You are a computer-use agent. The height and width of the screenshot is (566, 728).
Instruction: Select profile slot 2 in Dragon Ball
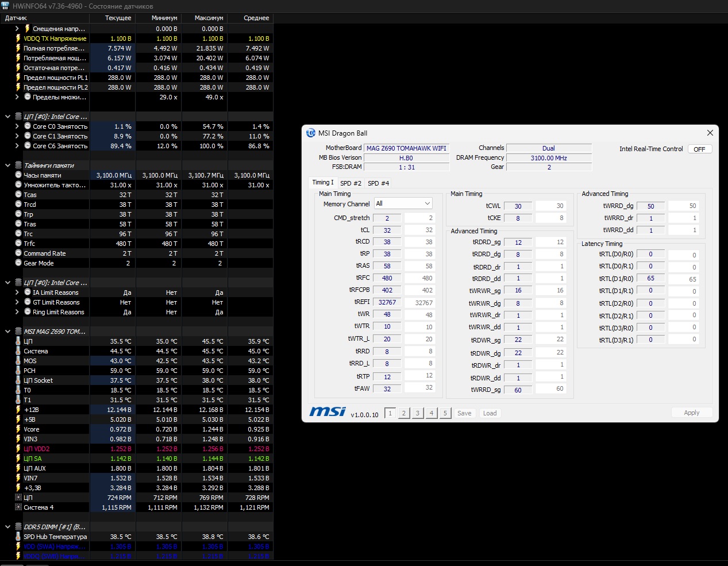[404, 413]
